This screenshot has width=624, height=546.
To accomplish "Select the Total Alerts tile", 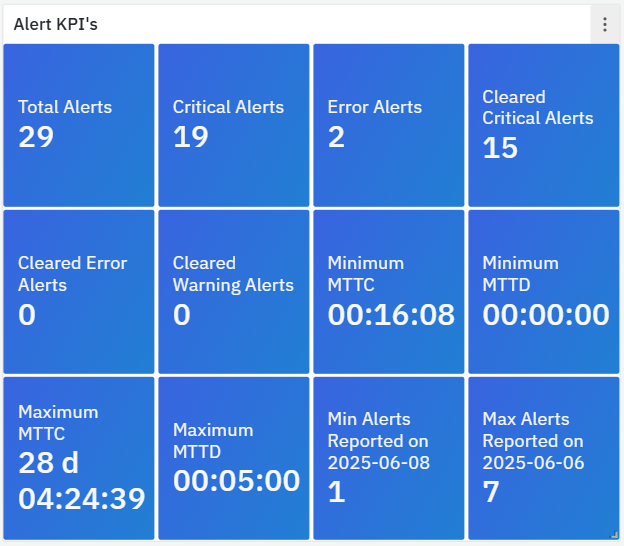I will tap(79, 125).
